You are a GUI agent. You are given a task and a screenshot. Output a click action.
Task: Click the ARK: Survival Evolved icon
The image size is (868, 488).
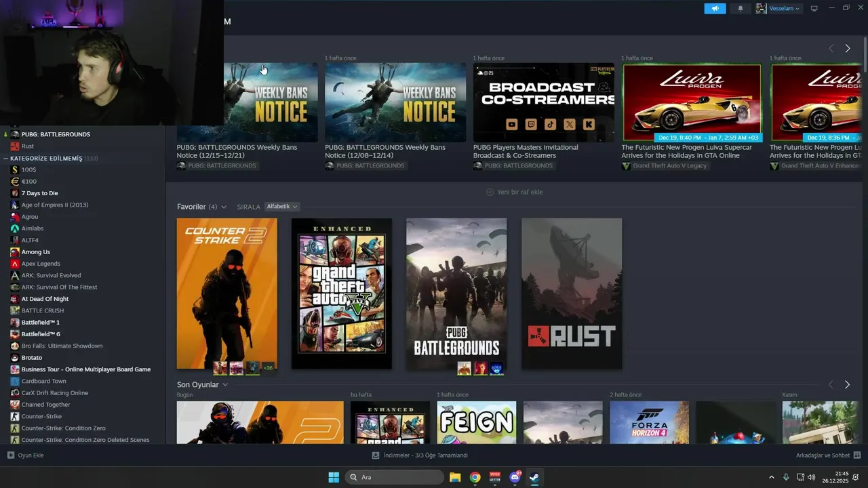(x=15, y=276)
